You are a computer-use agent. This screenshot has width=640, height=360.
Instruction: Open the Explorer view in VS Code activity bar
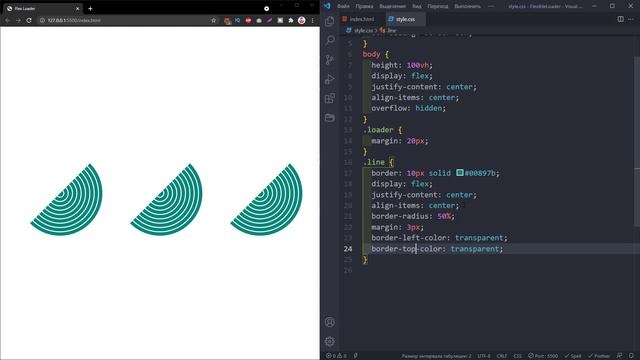click(330, 21)
